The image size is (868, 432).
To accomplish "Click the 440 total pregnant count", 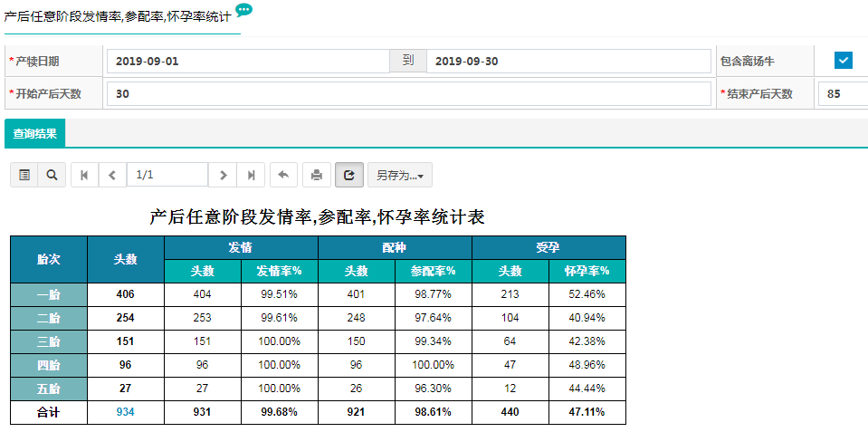I will [510, 412].
